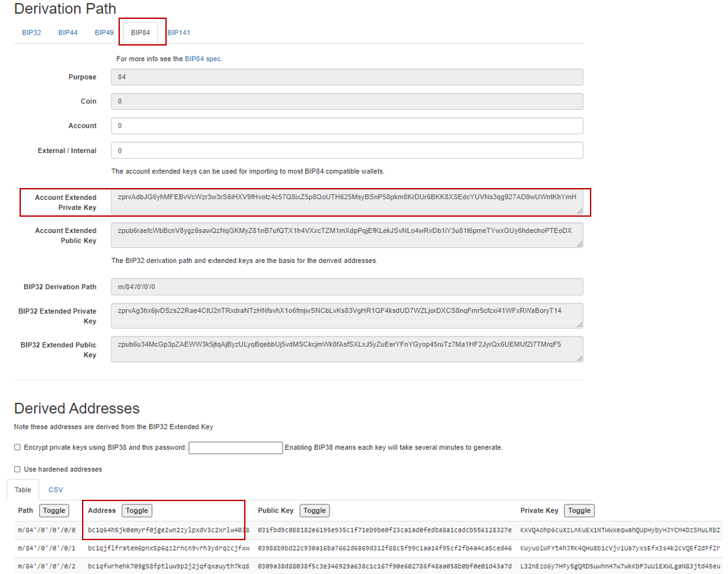Click path m/84'/0'/0'/0/2
This screenshot has height=574, width=728.
coord(46,566)
